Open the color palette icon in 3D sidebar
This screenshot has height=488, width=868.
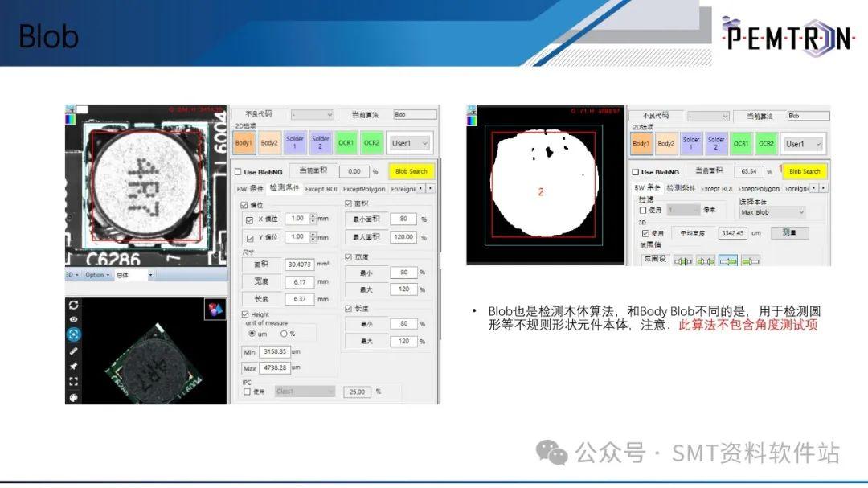(73, 397)
